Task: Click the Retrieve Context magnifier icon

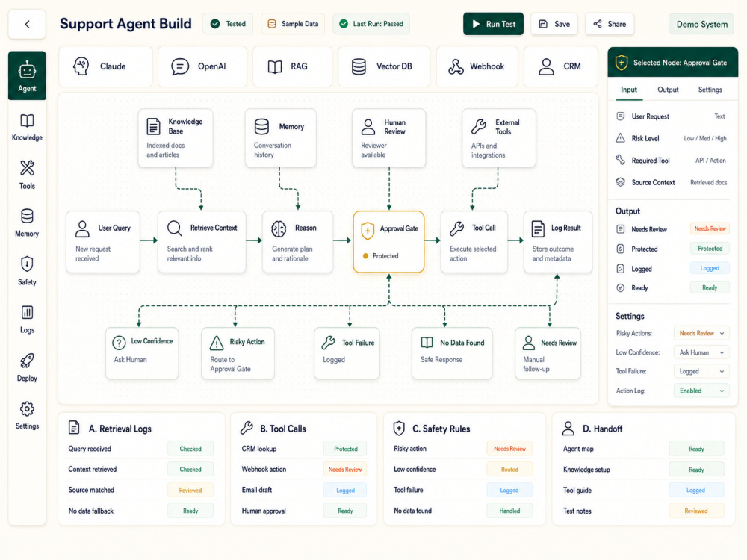Action: 174,228
